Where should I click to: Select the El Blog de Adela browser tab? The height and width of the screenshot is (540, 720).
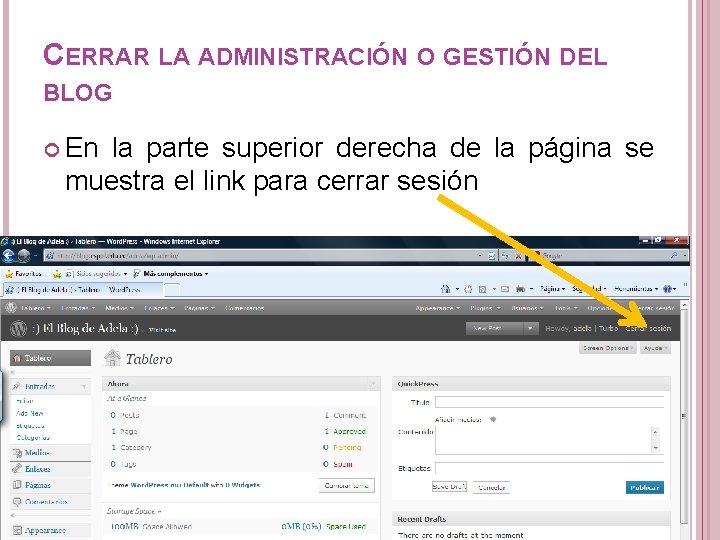(83, 290)
